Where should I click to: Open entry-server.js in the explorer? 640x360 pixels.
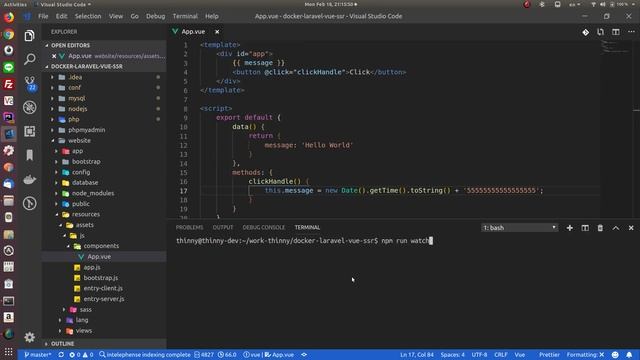[x=104, y=299]
